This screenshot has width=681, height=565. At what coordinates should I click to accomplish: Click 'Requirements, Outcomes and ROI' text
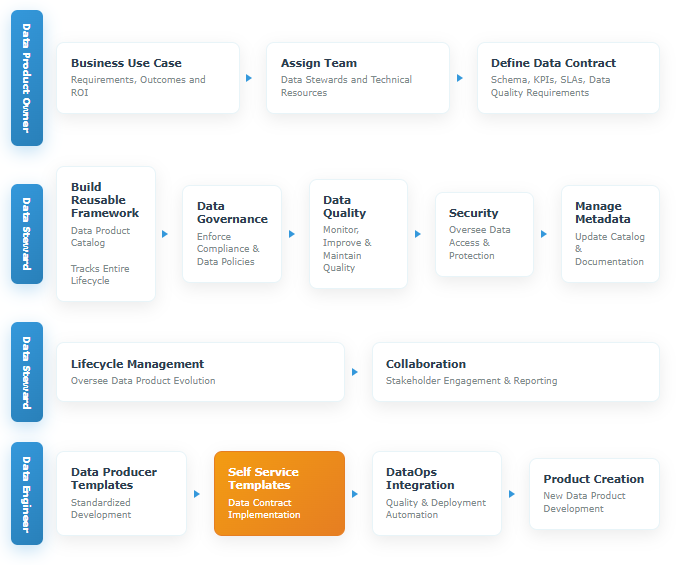pos(138,86)
